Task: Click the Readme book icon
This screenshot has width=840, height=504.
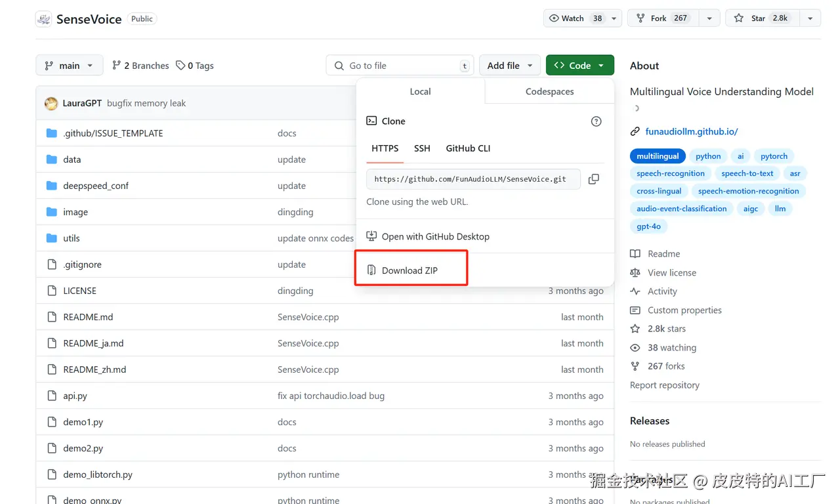Action: click(635, 254)
